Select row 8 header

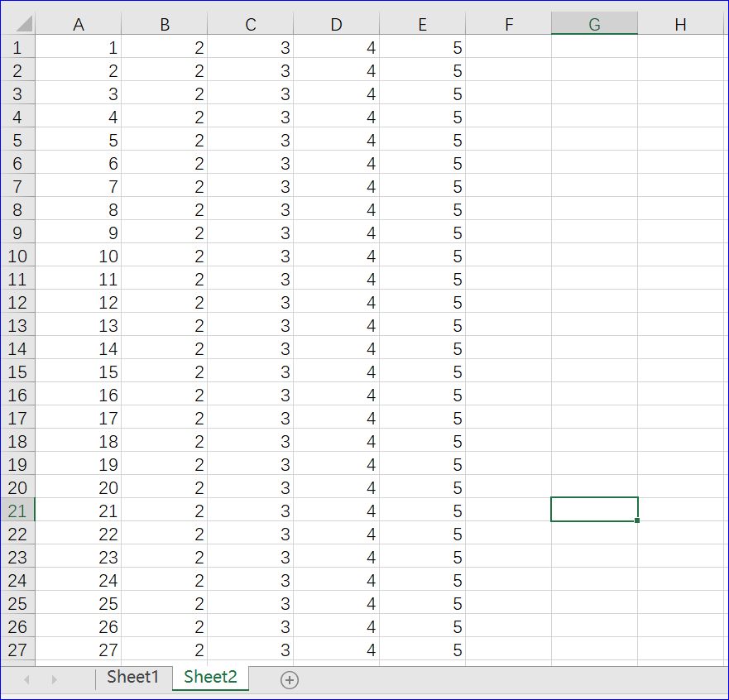tap(17, 209)
